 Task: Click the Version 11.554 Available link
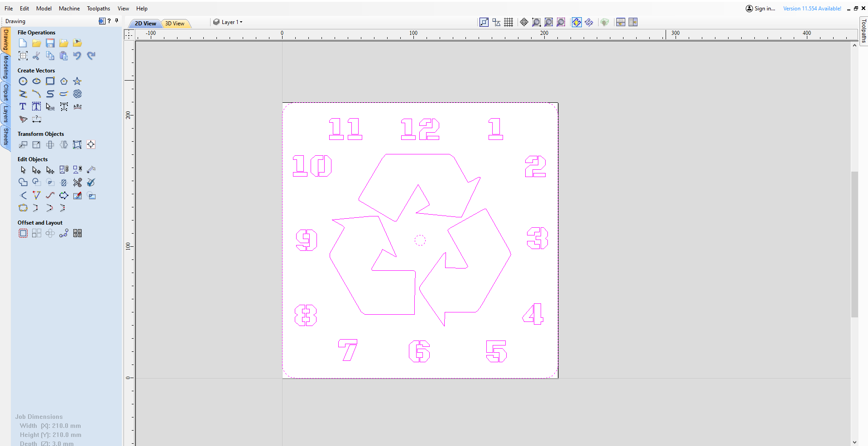(812, 8)
